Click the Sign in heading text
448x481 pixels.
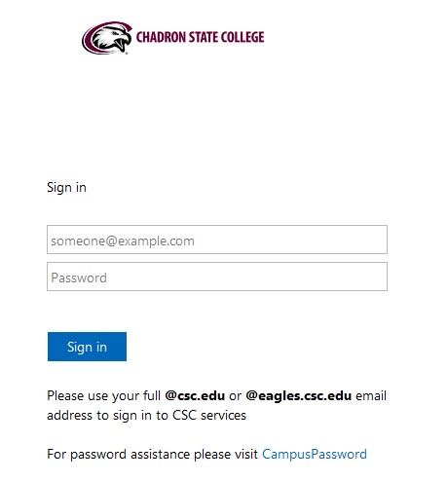tap(66, 188)
